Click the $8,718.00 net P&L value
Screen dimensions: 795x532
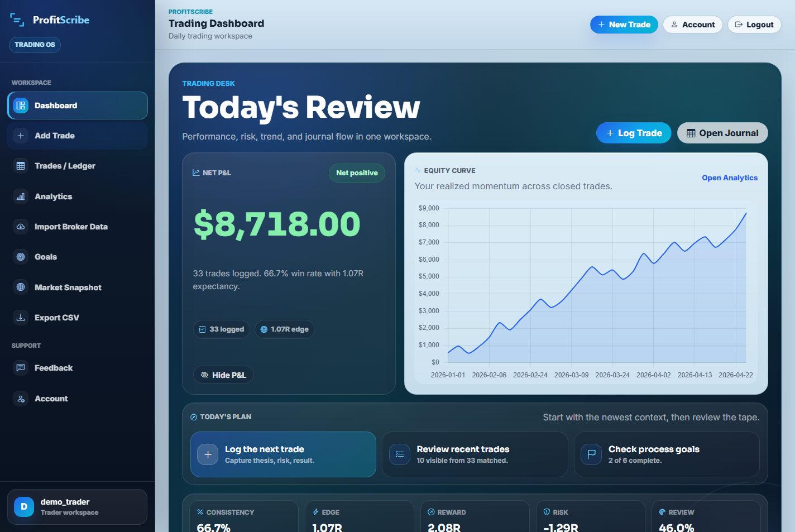277,224
